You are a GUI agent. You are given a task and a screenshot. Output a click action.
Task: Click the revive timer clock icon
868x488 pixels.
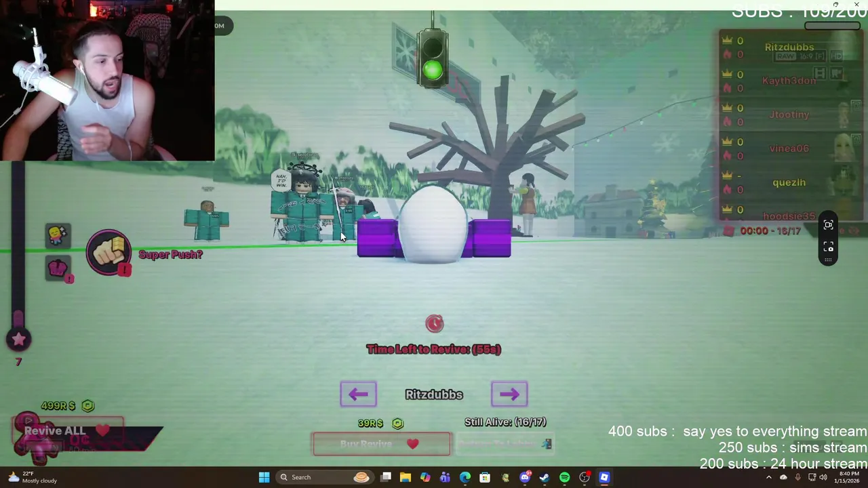[435, 323]
